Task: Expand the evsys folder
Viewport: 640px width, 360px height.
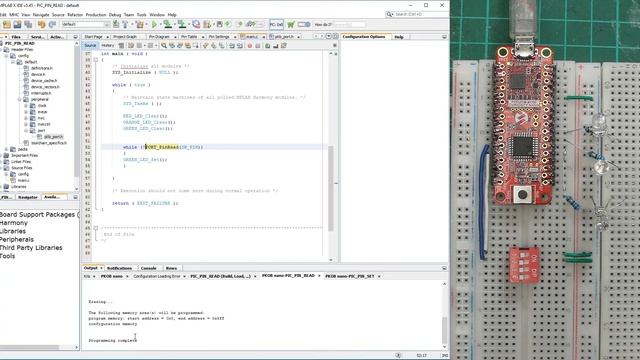Action: point(26,112)
